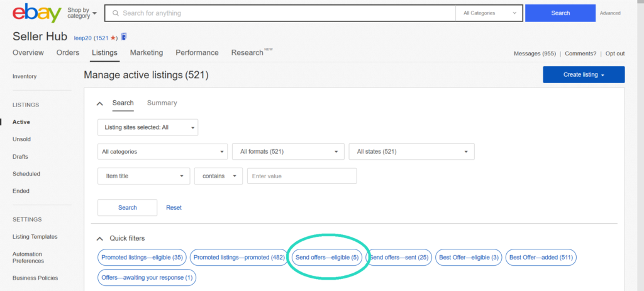Apply Send offers—eligible (5) filter
This screenshot has width=644, height=291.
[x=327, y=257]
